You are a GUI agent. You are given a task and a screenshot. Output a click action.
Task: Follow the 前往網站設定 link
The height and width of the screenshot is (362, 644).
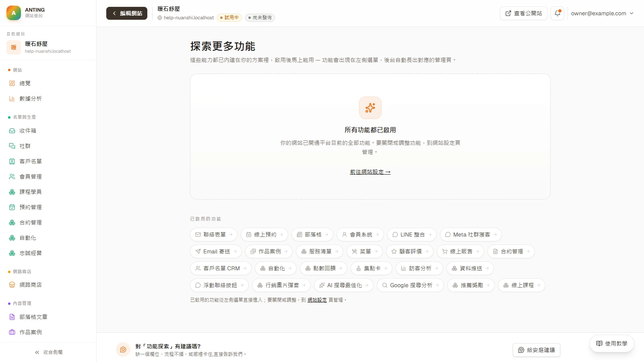tap(370, 172)
